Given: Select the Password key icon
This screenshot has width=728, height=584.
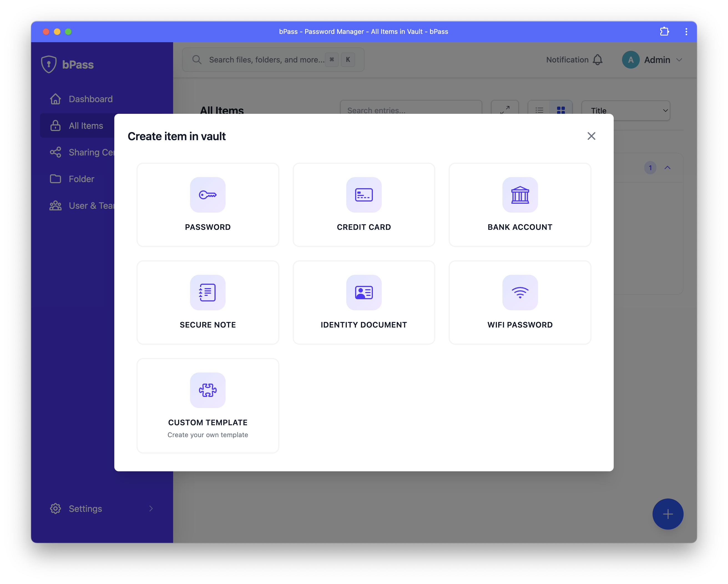Looking at the screenshot, I should (x=208, y=195).
